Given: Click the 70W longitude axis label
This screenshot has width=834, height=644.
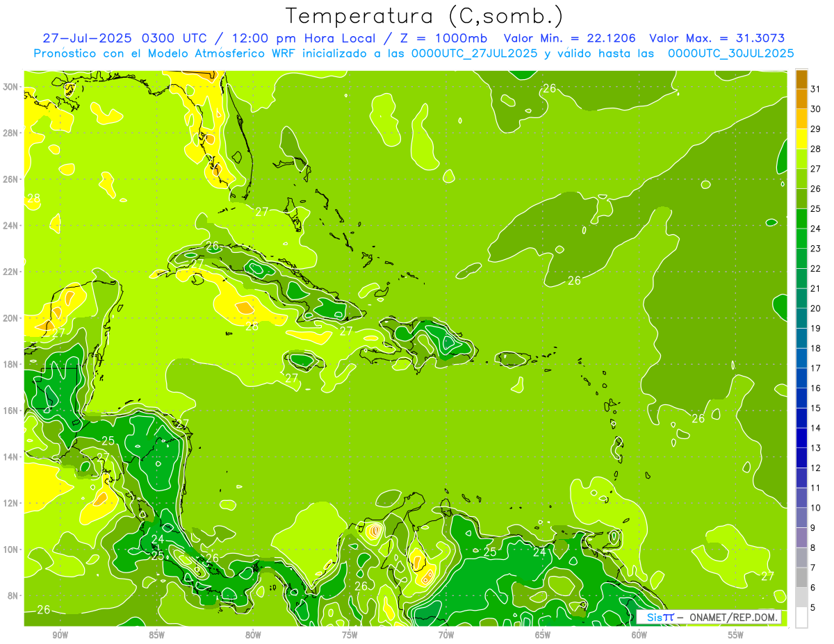Looking at the screenshot, I should (446, 635).
